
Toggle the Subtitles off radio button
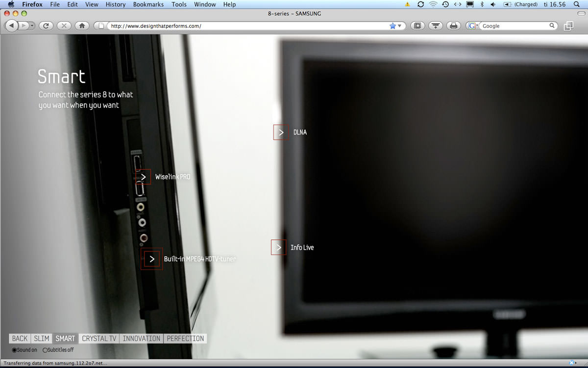(45, 350)
